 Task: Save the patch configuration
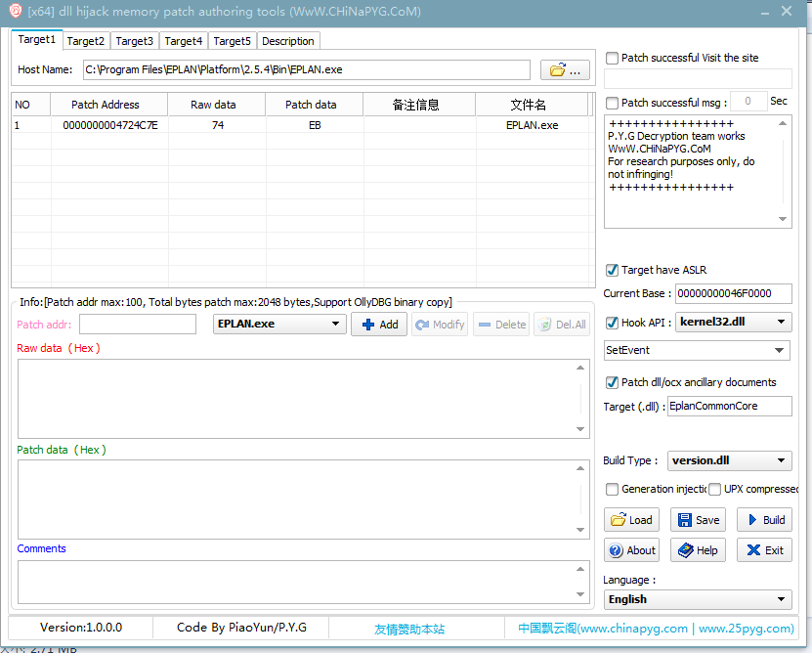coord(698,520)
